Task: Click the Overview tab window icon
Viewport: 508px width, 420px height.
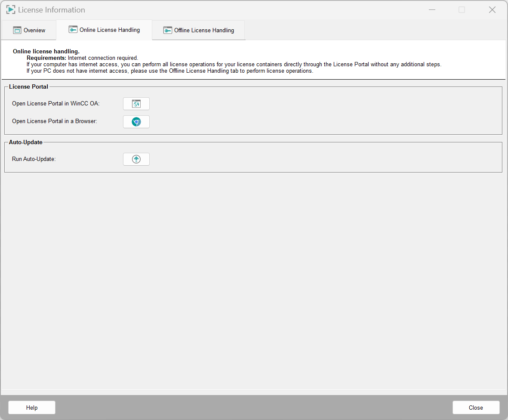Action: [x=17, y=30]
